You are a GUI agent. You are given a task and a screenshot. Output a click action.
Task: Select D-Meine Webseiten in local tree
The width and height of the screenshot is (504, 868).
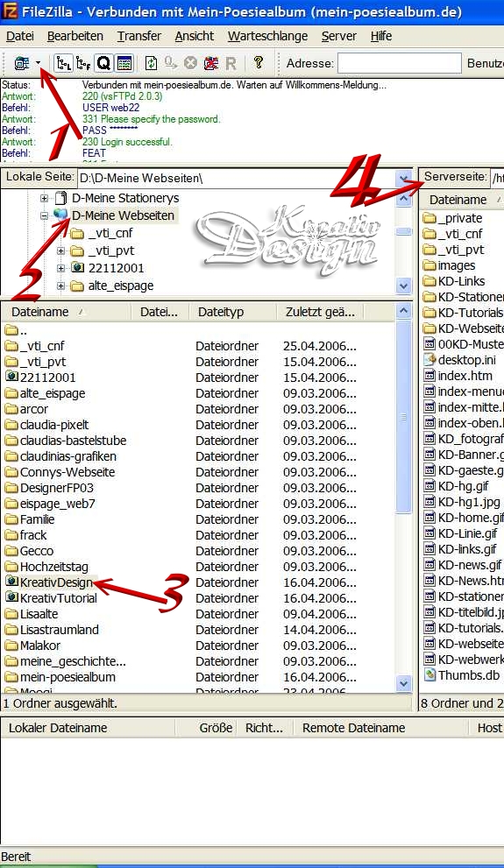[123, 215]
